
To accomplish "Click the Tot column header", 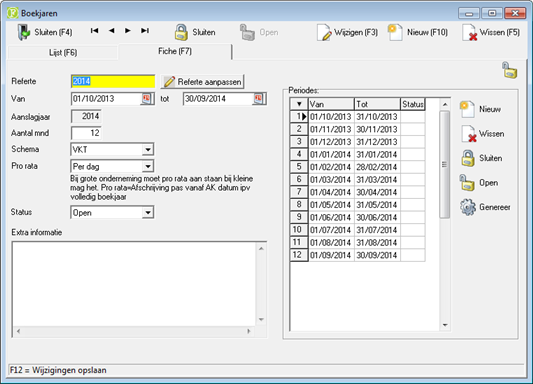I will [x=377, y=104].
